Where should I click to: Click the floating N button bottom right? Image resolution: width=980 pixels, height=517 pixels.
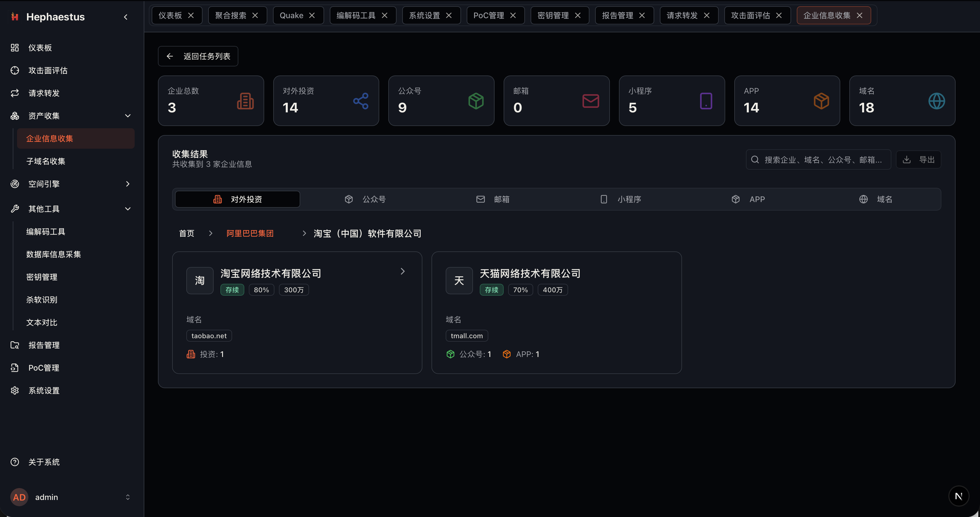[x=958, y=496]
